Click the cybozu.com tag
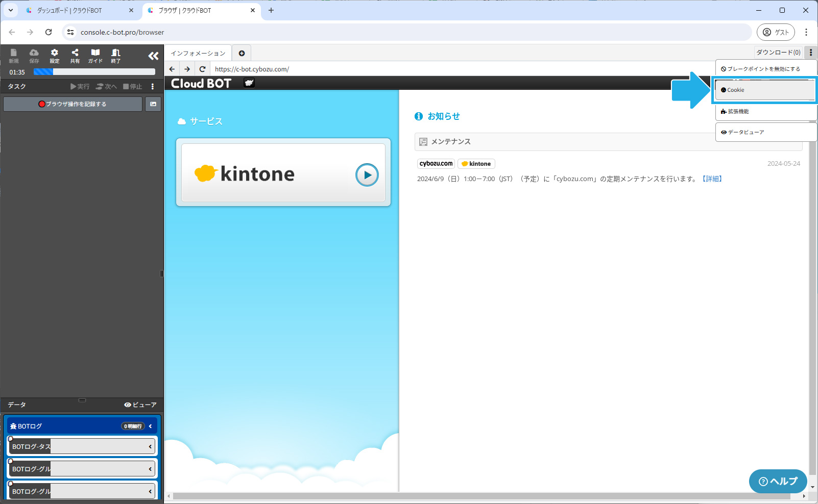Viewport: 818px width, 504px height. click(x=436, y=164)
